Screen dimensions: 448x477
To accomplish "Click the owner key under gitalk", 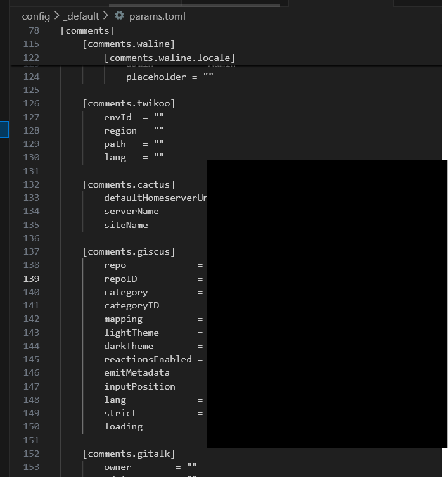I will coord(118,467).
